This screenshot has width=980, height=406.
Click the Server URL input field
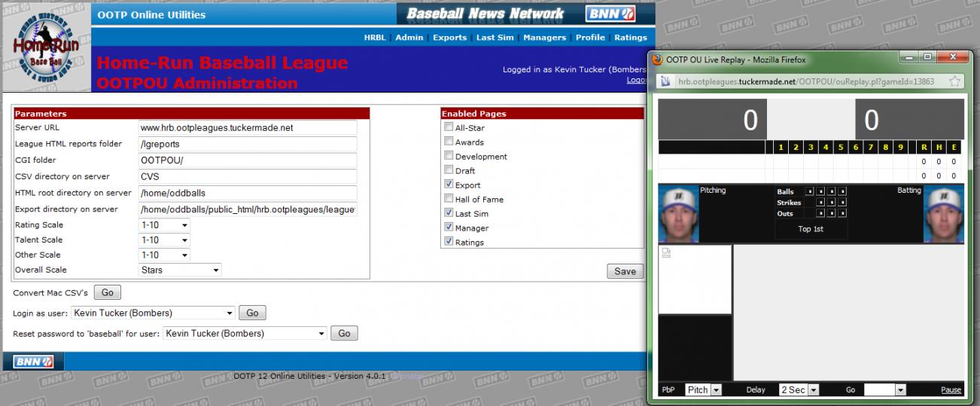point(248,128)
